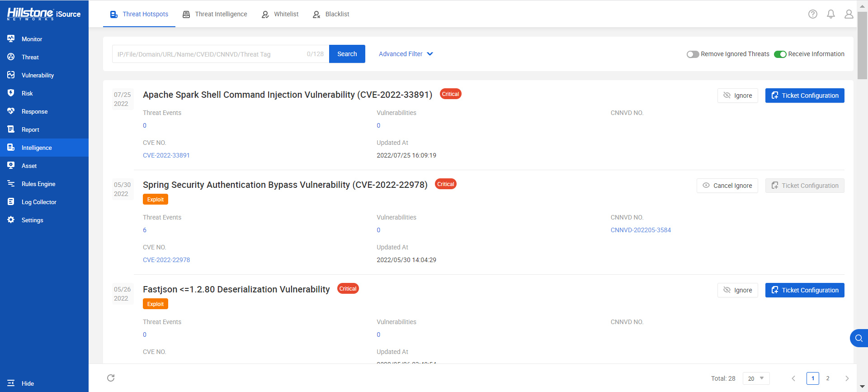The image size is (868, 392).
Task: Click Spring Security vulnerabilities count 0
Action: pos(378,230)
